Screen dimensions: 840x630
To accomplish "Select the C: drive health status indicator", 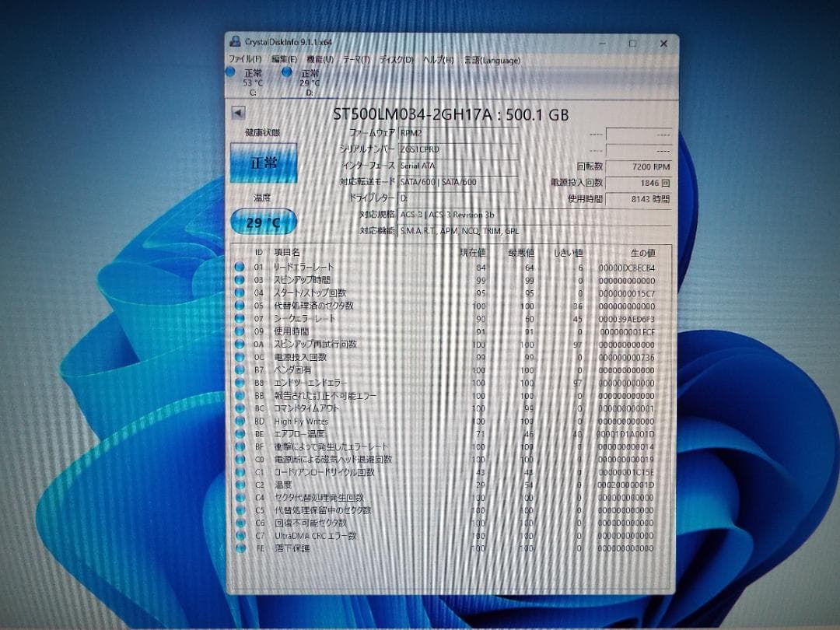I will point(230,72).
